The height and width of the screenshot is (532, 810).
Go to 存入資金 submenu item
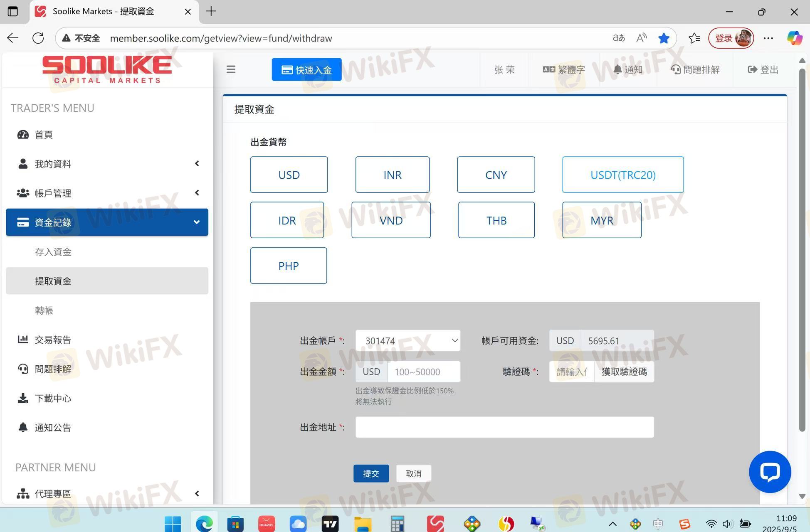[x=53, y=252]
